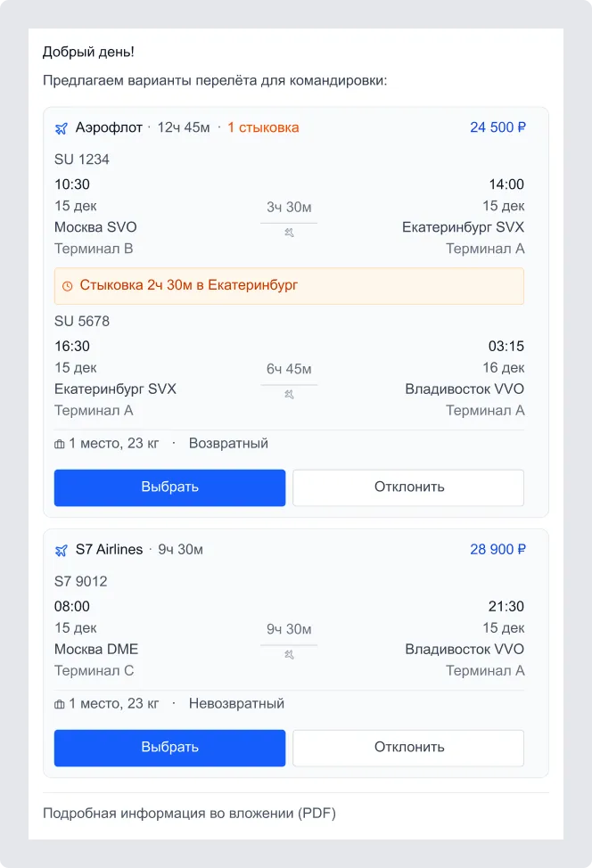
Task: Click the orange 1 стыковка label
Action: pyautogui.click(x=264, y=127)
